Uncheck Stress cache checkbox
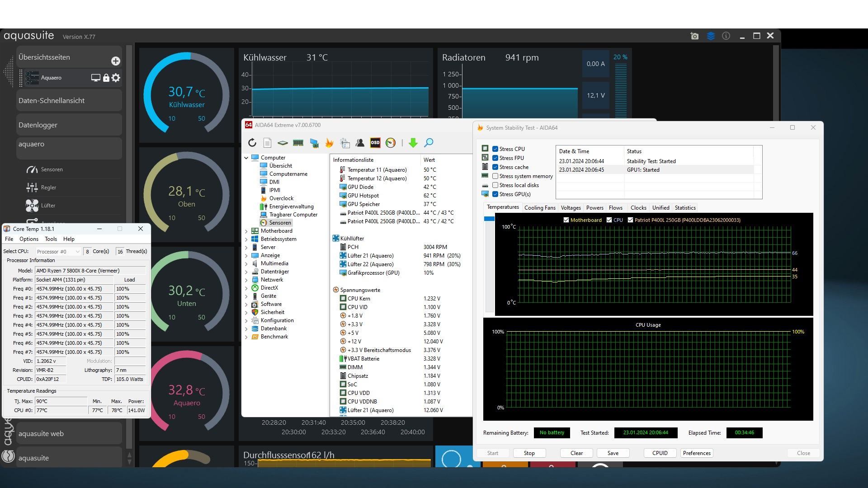Image resolution: width=868 pixels, height=488 pixels. click(x=495, y=167)
